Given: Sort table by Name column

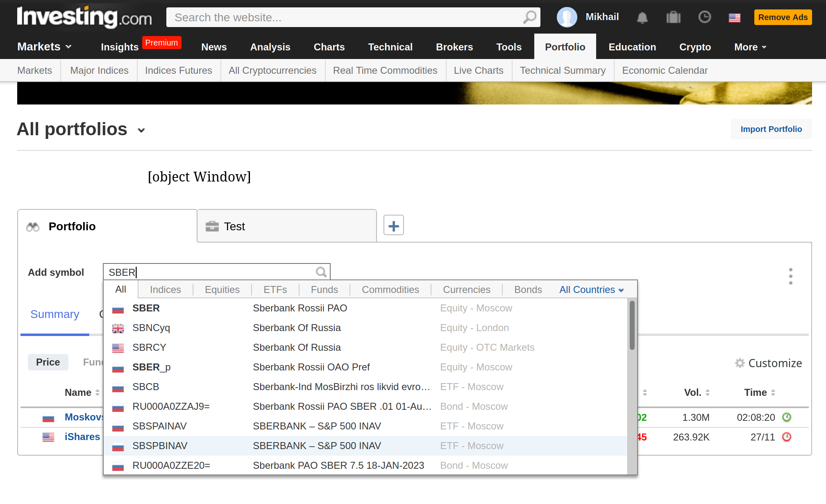Looking at the screenshot, I should coord(82,393).
